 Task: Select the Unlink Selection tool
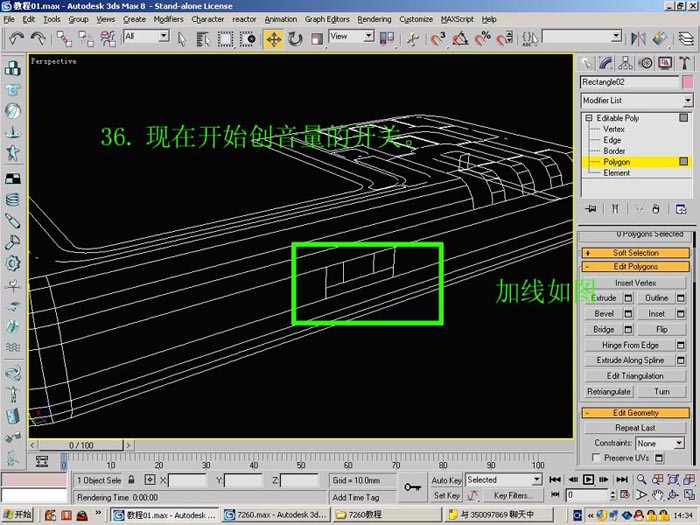pyautogui.click(x=86, y=39)
